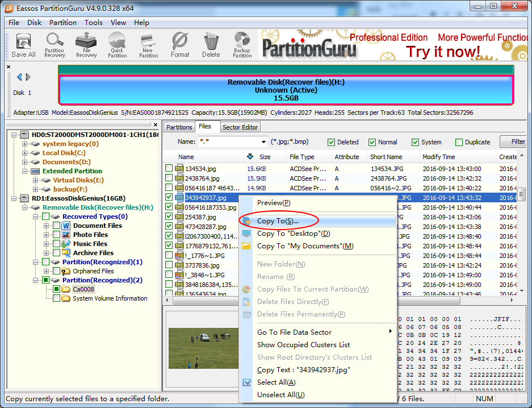Go to the next disk arrow

point(28,77)
